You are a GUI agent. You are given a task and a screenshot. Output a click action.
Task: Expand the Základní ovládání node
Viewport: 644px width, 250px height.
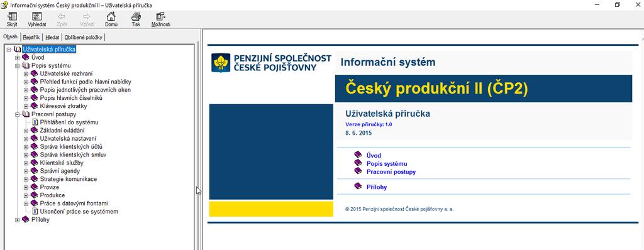click(x=26, y=131)
